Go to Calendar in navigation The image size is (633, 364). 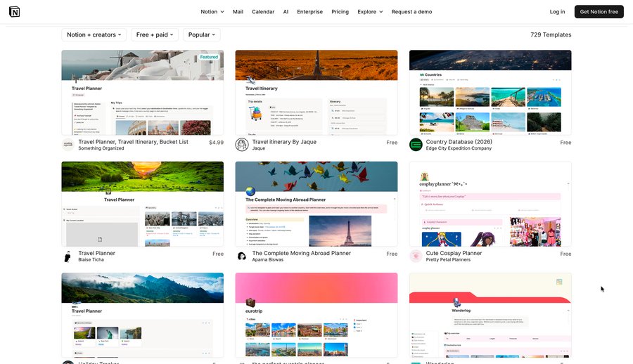(x=263, y=12)
